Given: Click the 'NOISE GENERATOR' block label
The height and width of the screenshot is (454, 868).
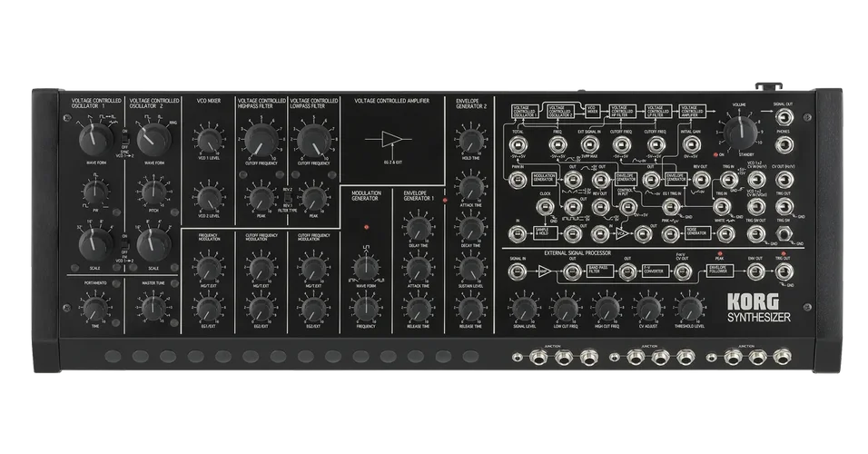Looking at the screenshot, I should click(696, 233).
